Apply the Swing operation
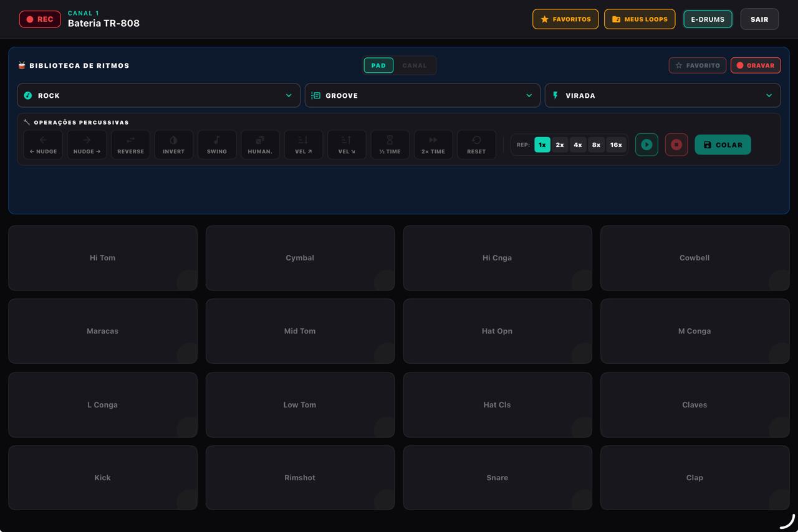 [217, 145]
